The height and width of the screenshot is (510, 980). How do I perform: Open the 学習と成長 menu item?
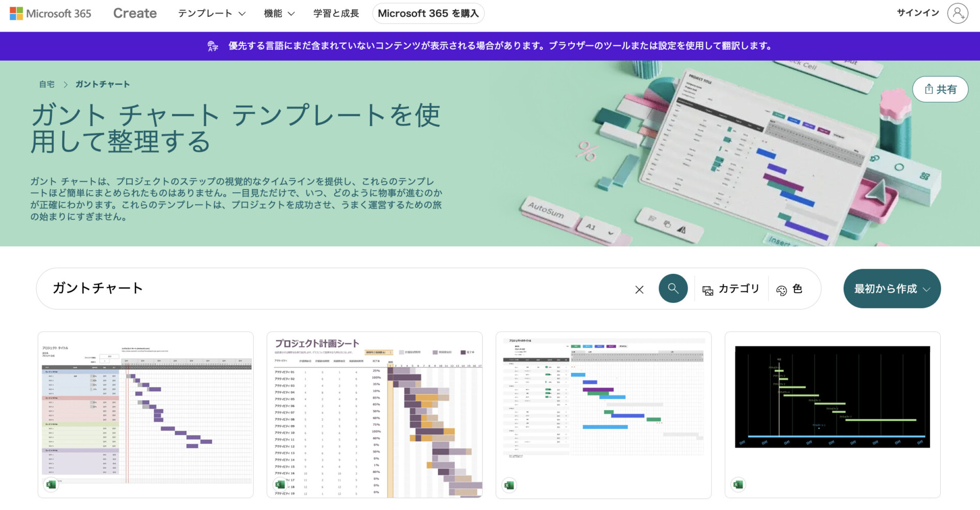[x=336, y=13]
